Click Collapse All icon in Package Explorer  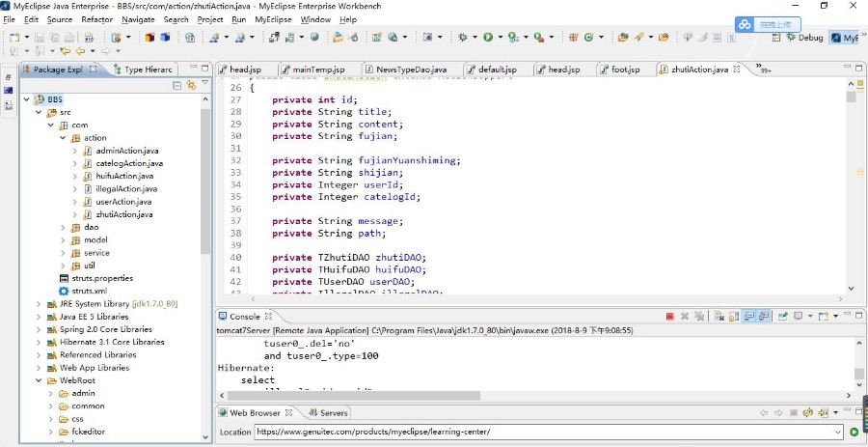(177, 85)
